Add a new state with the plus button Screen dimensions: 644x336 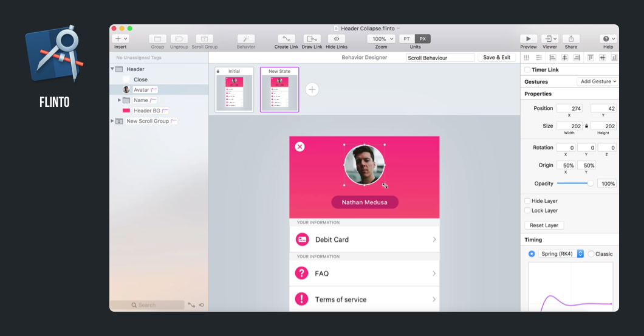[x=312, y=89]
